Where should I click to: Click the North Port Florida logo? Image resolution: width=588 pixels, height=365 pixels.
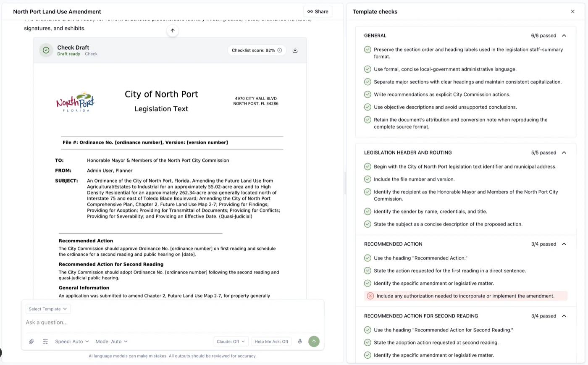point(76,102)
